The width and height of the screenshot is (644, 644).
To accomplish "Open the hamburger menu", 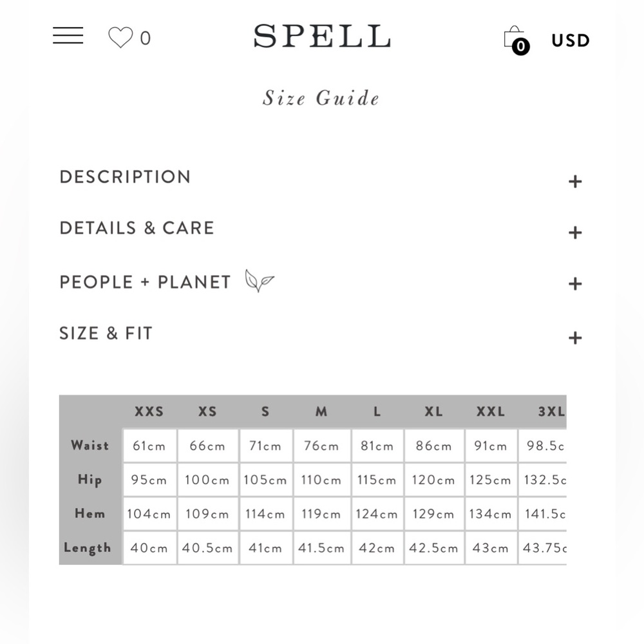I will [68, 35].
